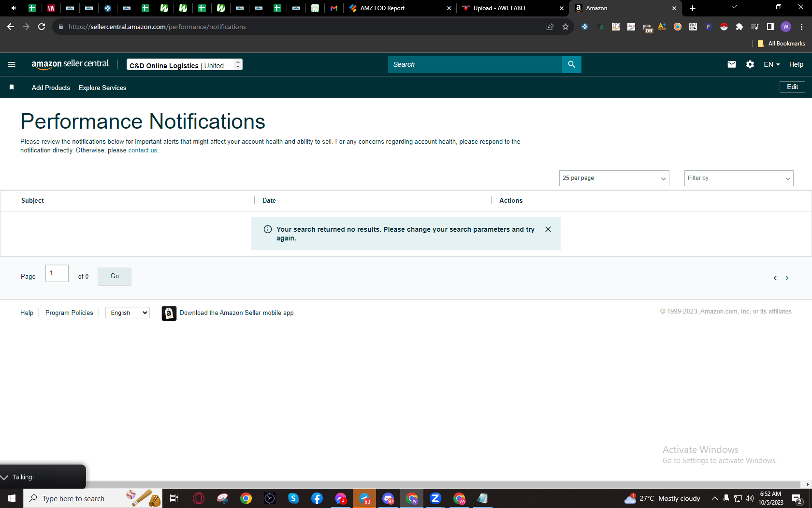Click the bookmark flag icon beside Add Products
Image resolution: width=812 pixels, height=508 pixels.
12,87
